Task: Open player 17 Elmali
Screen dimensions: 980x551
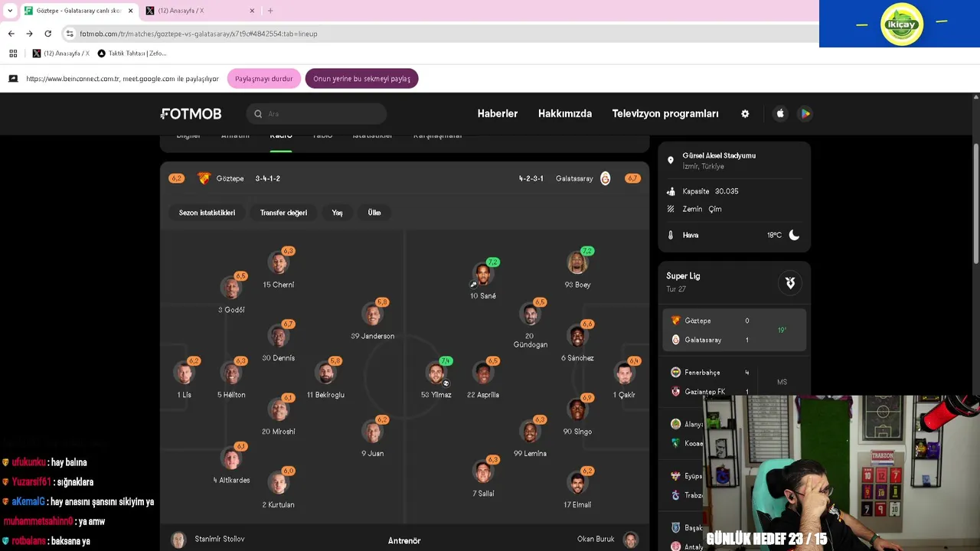Action: pos(577,488)
